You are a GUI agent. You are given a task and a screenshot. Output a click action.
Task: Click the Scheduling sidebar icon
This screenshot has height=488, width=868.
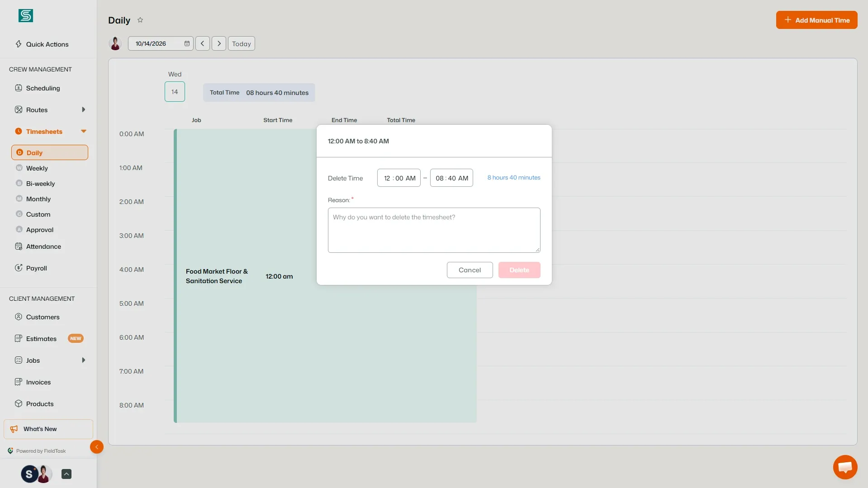(x=19, y=88)
